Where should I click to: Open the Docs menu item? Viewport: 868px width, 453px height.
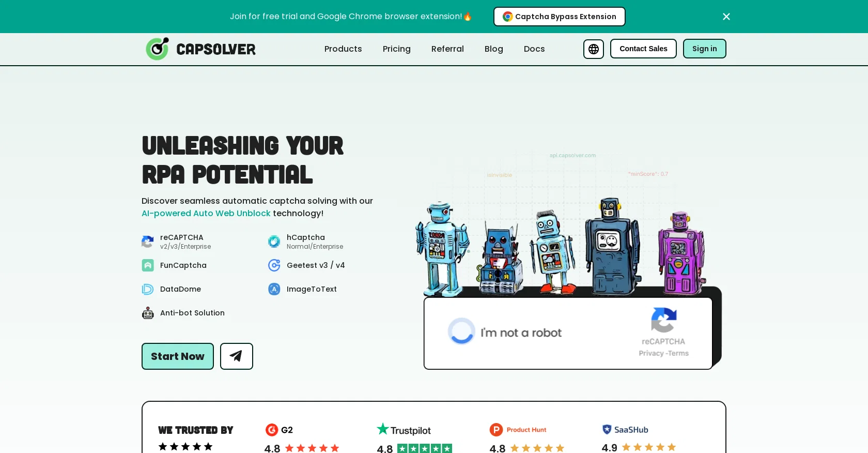pyautogui.click(x=534, y=49)
